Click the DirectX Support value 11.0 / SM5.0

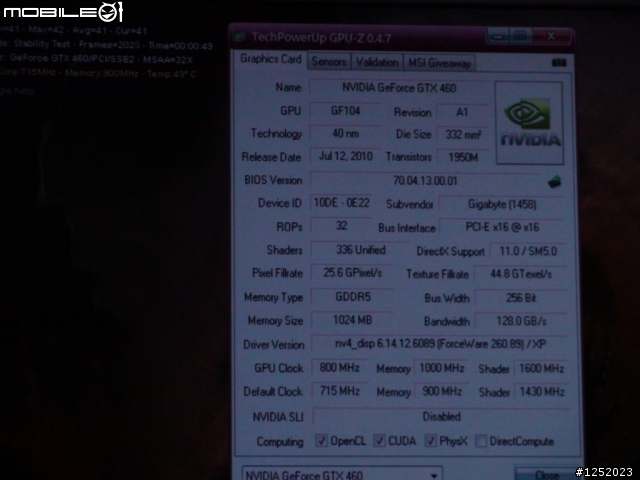point(528,251)
